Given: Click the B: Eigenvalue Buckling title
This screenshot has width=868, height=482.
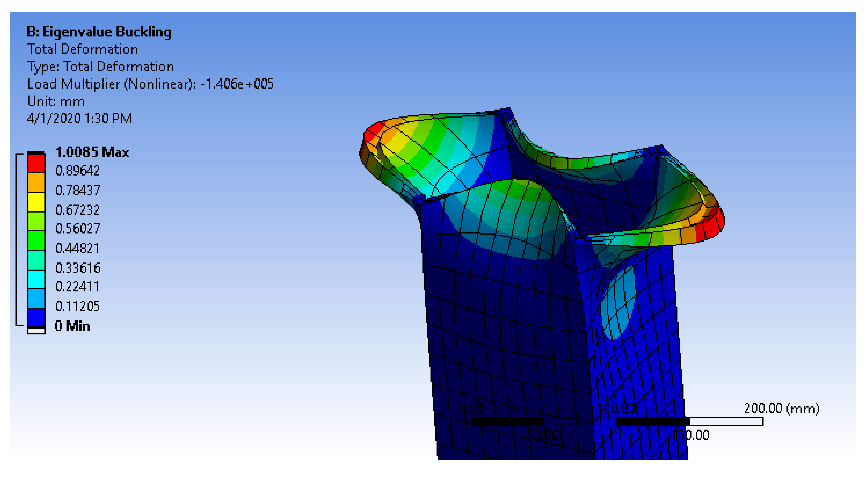Looking at the screenshot, I should (99, 32).
